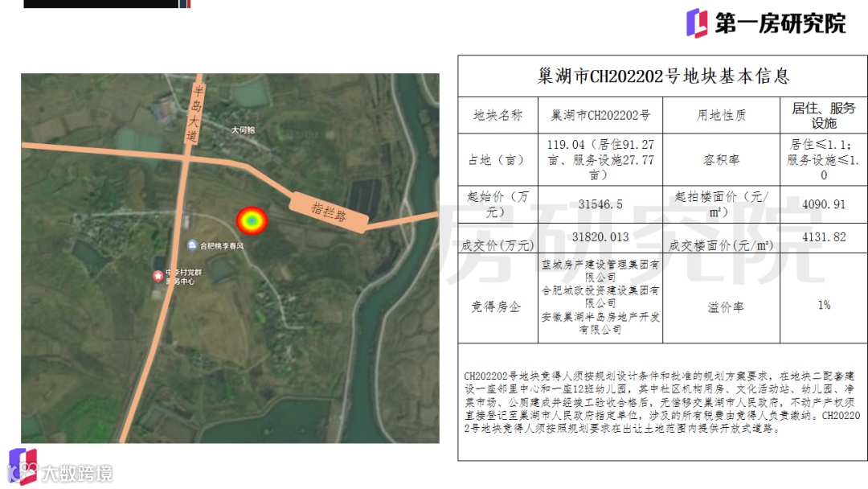This screenshot has width=868, height=489.
Task: Click the 1% premium rate value
Action: tap(824, 305)
